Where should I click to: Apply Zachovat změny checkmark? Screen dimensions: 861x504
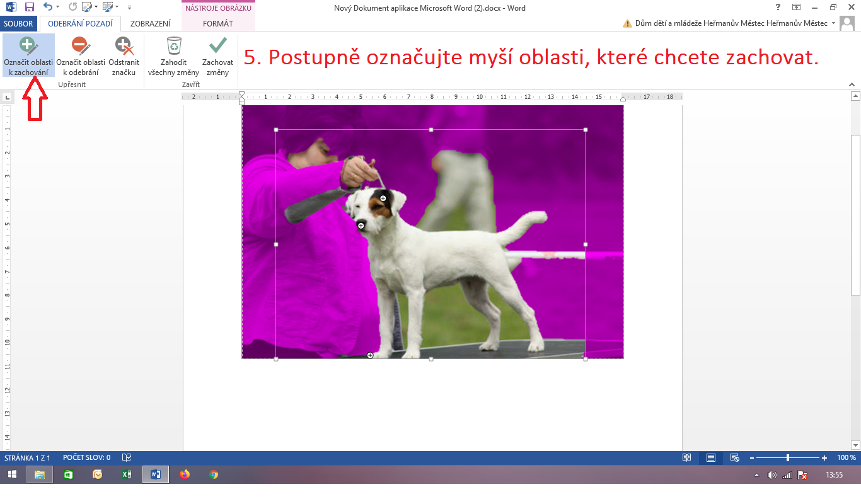click(217, 56)
